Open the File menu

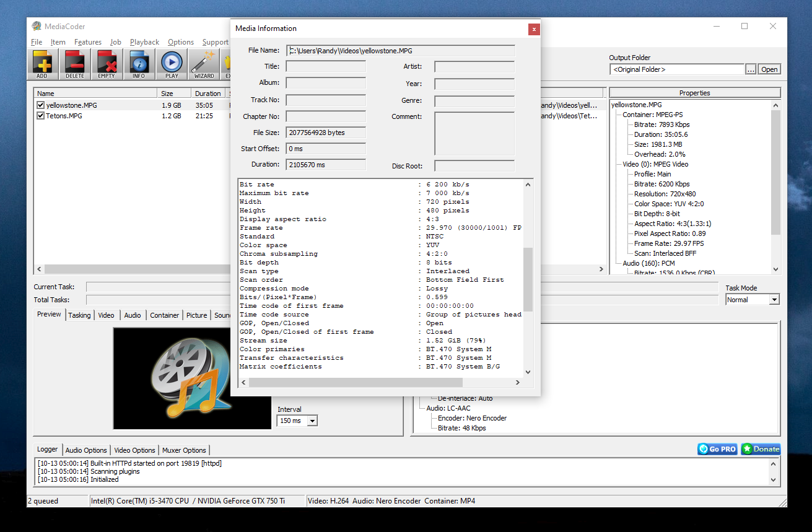(x=37, y=42)
